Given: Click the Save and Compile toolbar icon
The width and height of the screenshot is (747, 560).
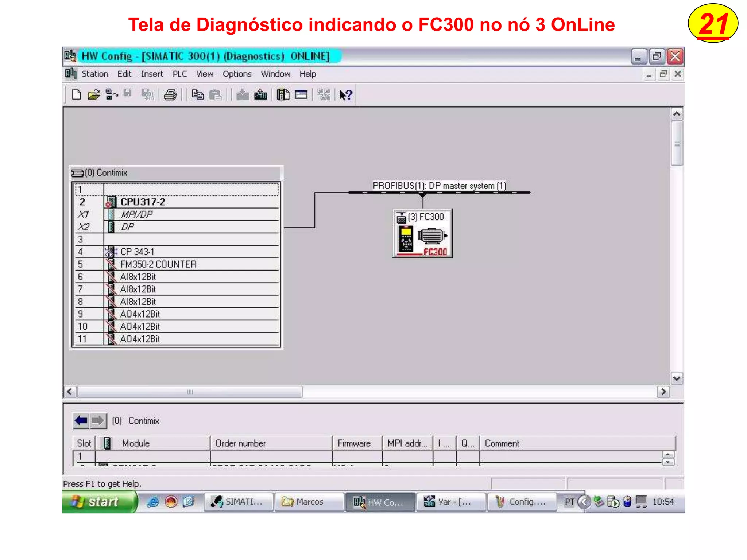Looking at the screenshot, I should click(x=147, y=94).
